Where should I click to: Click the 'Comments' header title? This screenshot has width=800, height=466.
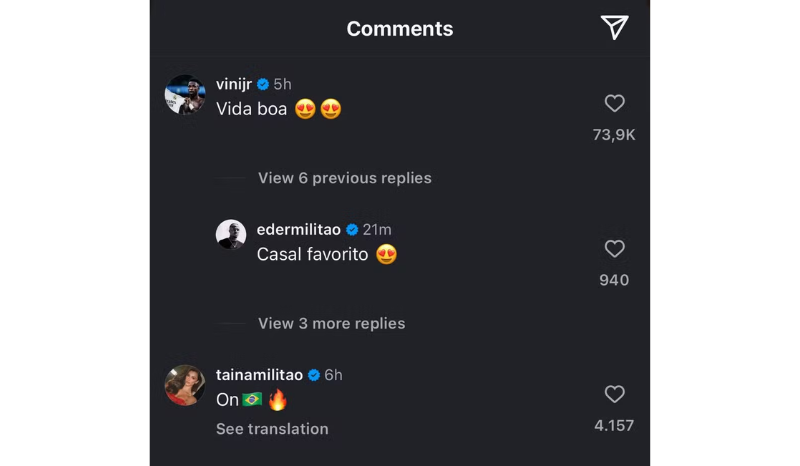tap(400, 29)
